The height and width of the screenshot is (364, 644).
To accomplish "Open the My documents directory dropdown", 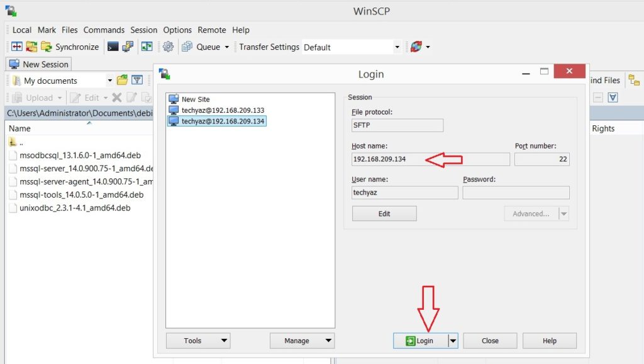I will (x=109, y=81).
